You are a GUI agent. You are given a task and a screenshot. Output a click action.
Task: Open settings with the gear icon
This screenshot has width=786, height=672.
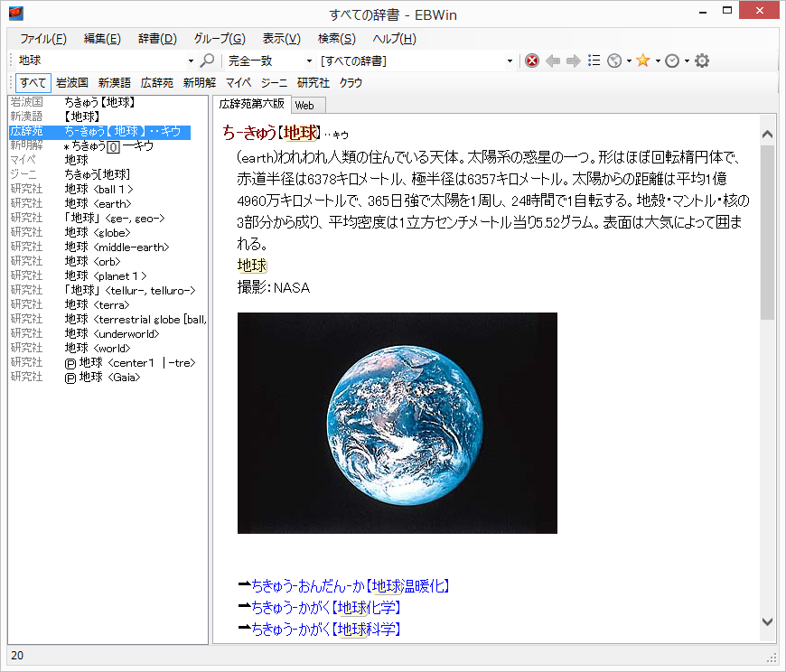pyautogui.click(x=701, y=60)
